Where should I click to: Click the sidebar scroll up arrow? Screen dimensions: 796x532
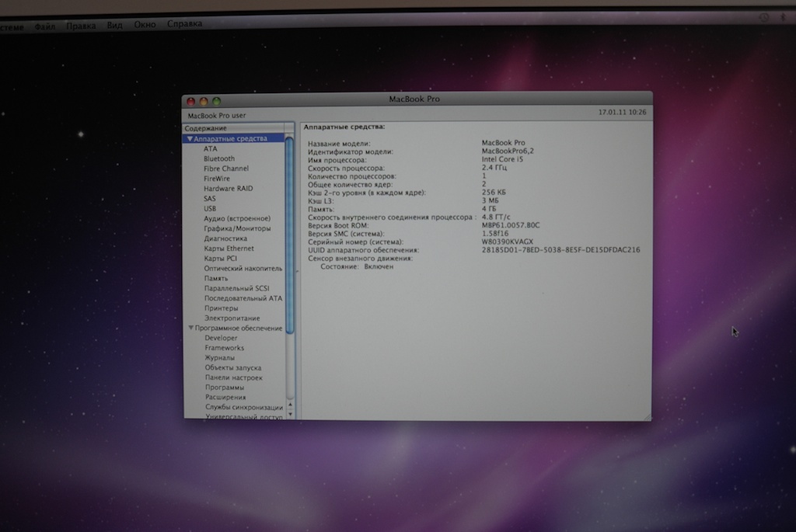pos(290,405)
